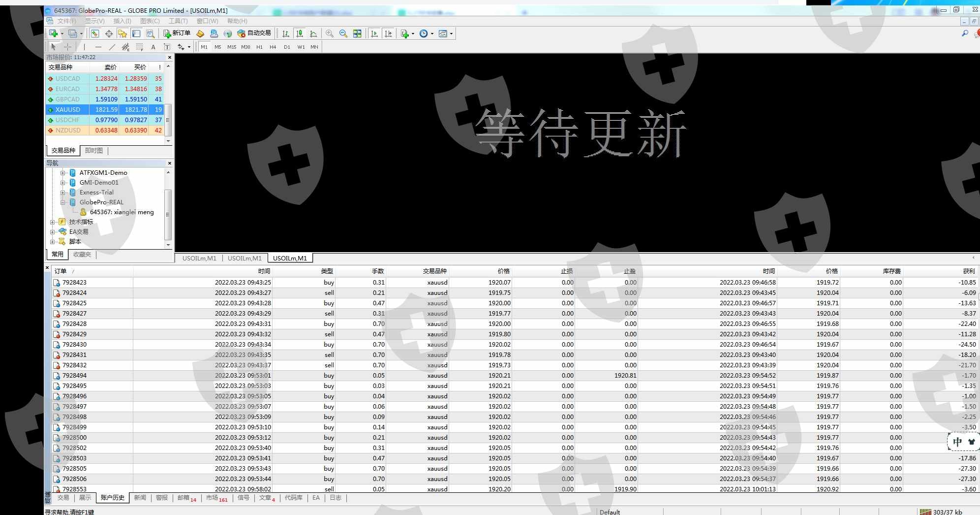The width and height of the screenshot is (980, 515).
Task: Select the XAUUSD row in market watch
Action: (104, 110)
